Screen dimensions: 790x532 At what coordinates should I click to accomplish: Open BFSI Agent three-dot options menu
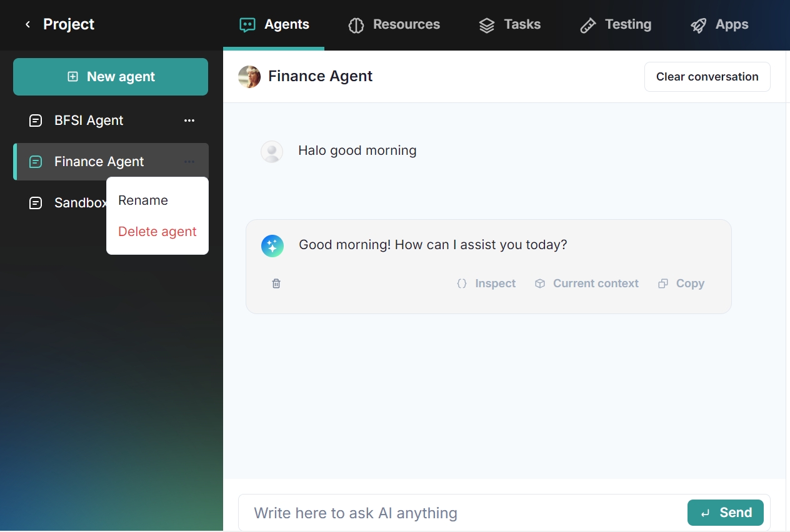point(189,121)
